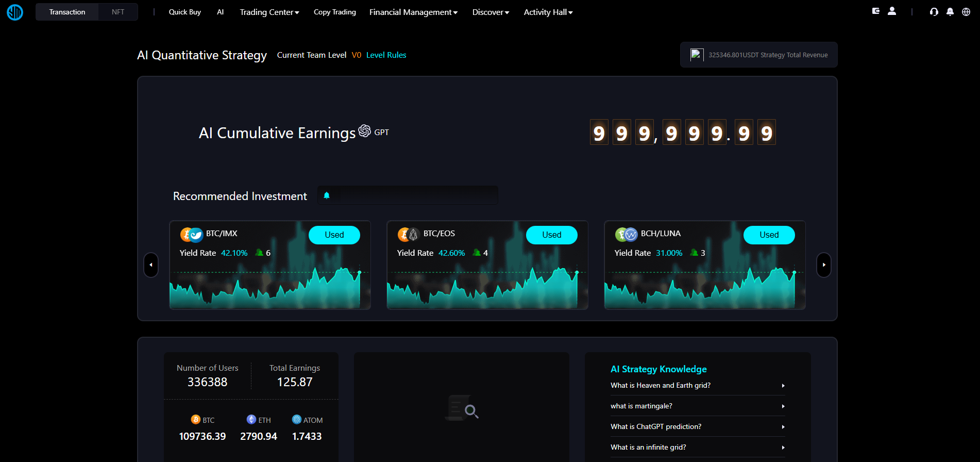The width and height of the screenshot is (980, 462).
Task: Click the Level Rules link
Action: click(x=386, y=55)
